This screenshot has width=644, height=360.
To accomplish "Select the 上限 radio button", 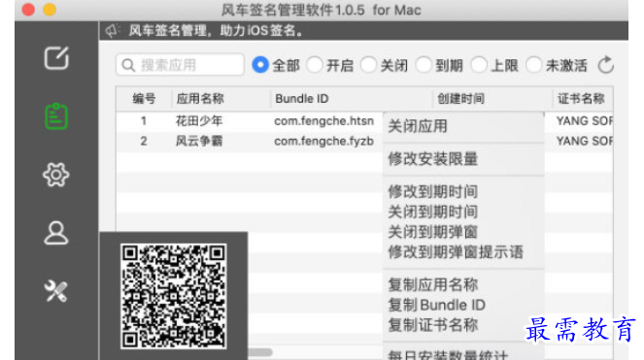I will click(x=479, y=65).
